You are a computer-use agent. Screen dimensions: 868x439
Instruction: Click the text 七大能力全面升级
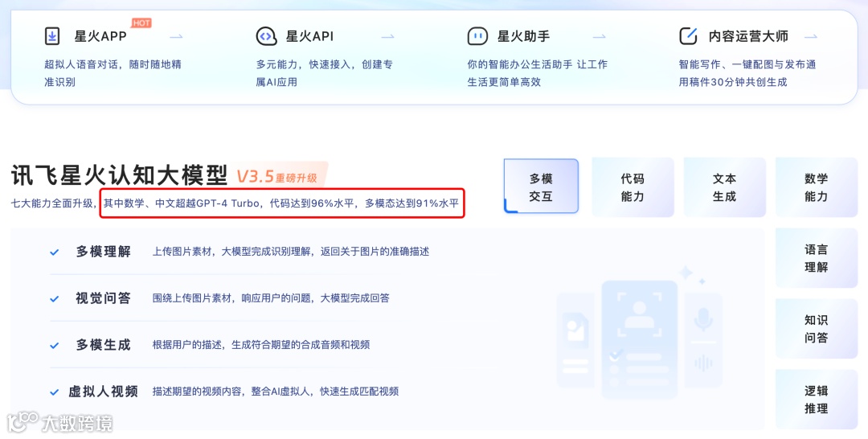pos(54,203)
